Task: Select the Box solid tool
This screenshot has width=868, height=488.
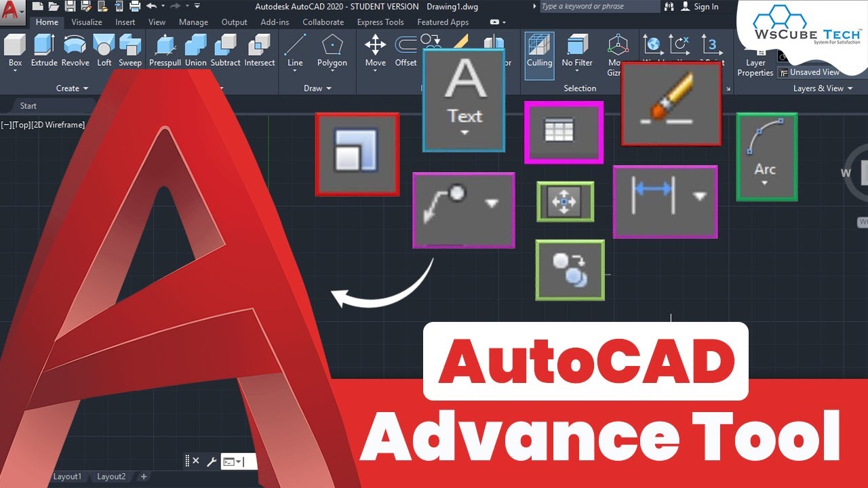Action: [15, 50]
